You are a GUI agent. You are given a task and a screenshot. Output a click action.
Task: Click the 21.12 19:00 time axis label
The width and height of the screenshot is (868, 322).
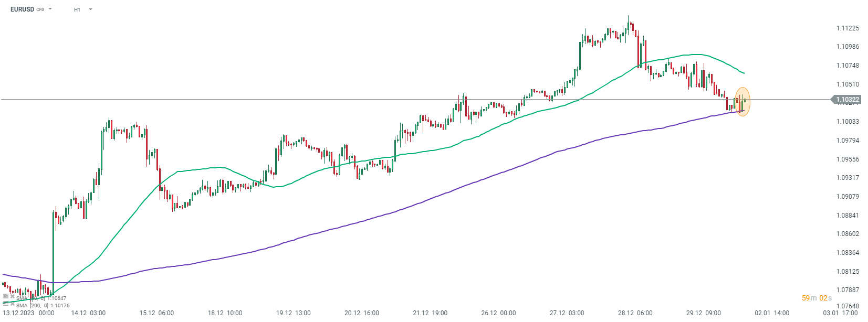(x=430, y=313)
